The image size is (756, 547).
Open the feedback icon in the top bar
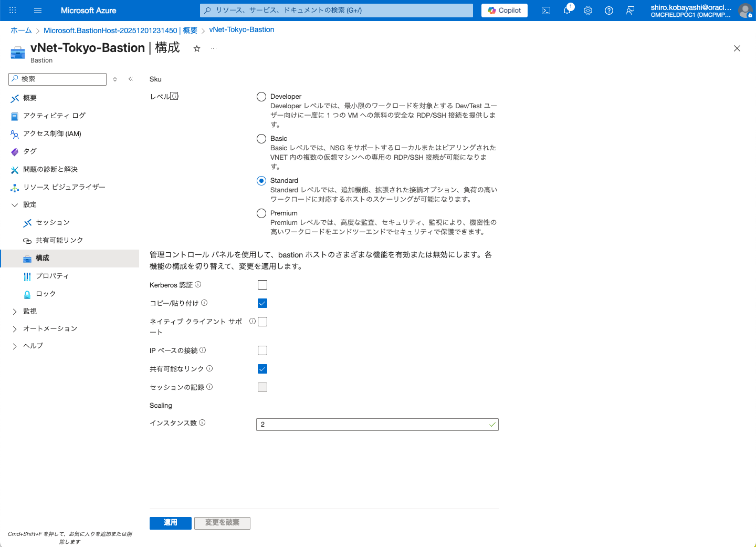coord(629,10)
